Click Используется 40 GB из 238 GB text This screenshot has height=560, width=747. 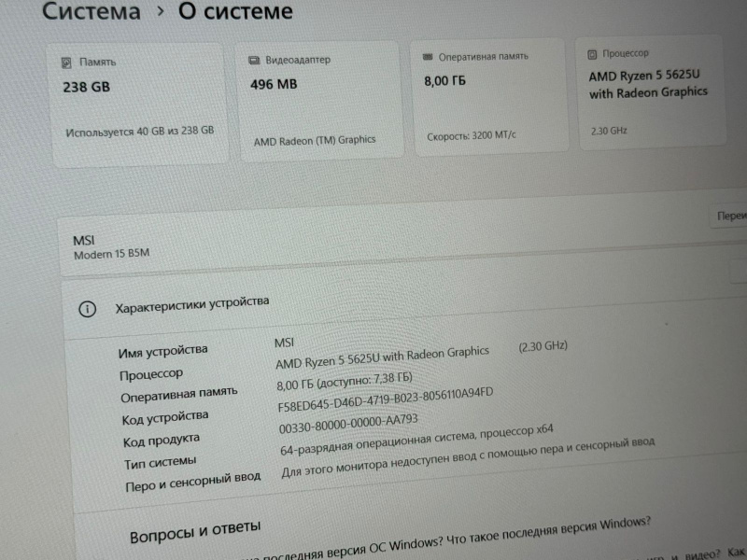click(139, 132)
